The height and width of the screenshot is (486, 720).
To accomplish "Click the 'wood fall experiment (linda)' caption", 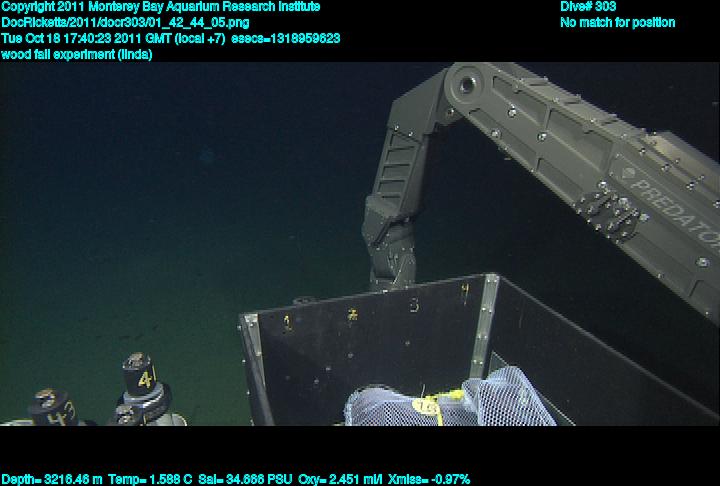I will tap(77, 54).
